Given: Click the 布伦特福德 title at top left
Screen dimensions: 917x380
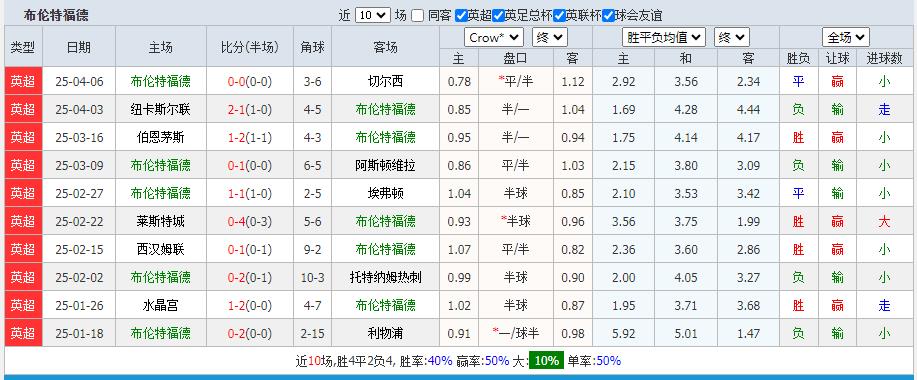Looking at the screenshot, I should tap(56, 16).
